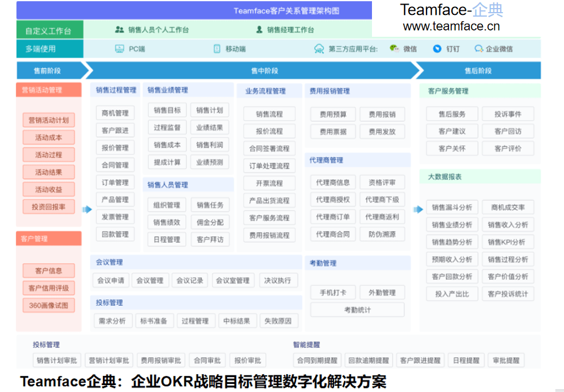Viewport: 564px width, 392px height.
Task: Click the 销售KPI分析 box
Action: point(508,242)
